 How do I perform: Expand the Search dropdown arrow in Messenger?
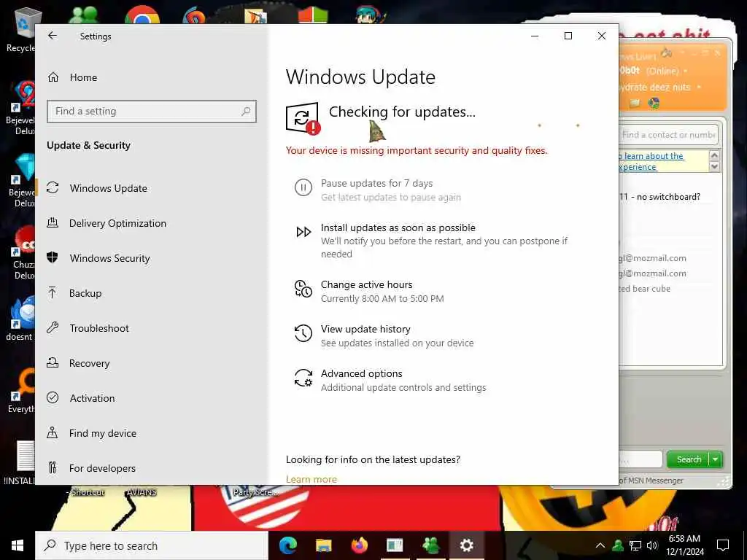(716, 459)
